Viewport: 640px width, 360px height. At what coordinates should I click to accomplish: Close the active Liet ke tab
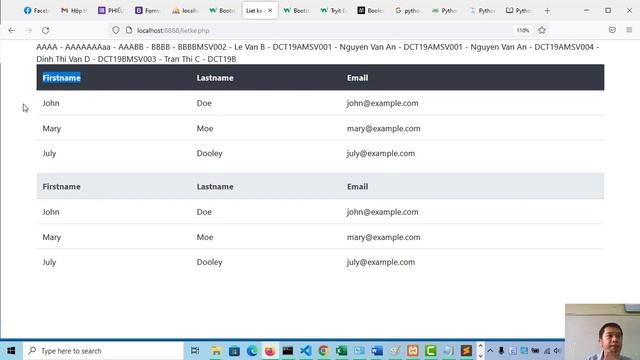click(x=270, y=11)
